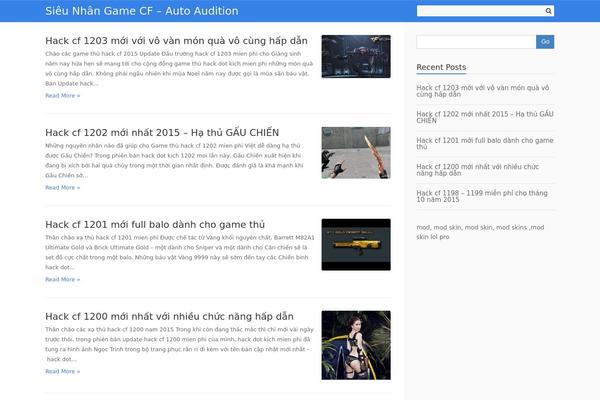Click the magnifier icon in header search

coord(548,11)
